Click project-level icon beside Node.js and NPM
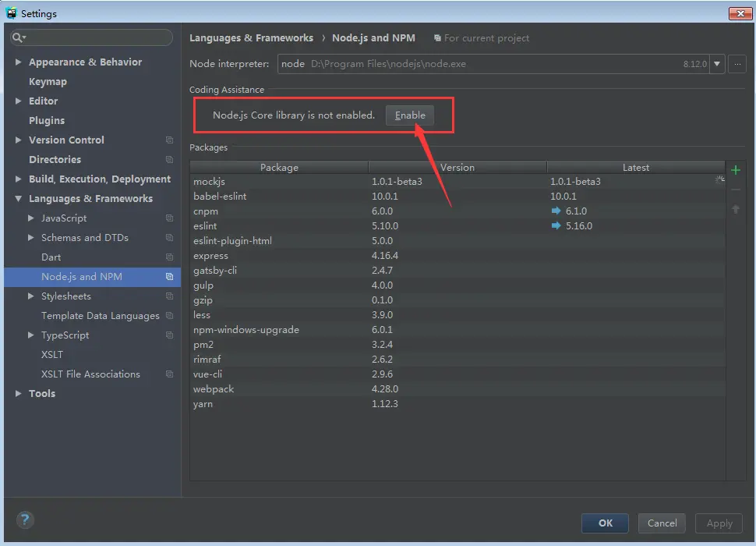This screenshot has width=756, height=546. pos(169,276)
